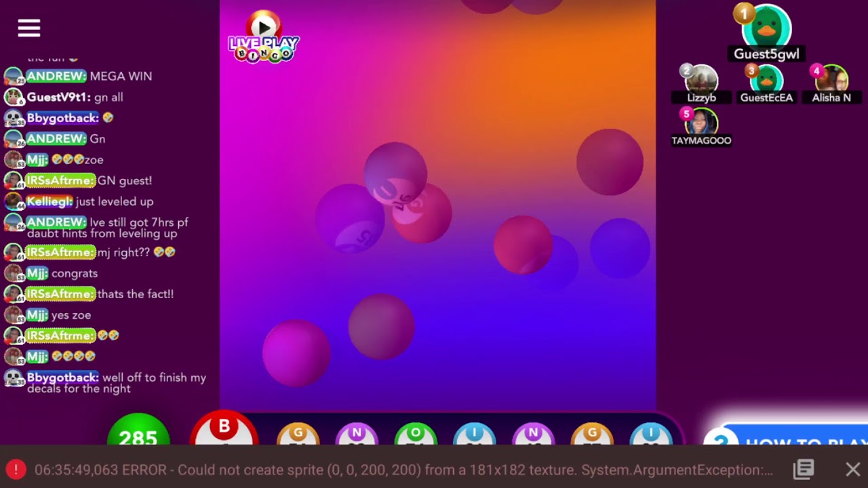
Task: Open Kelliegl's chat avatar
Action: point(14,201)
